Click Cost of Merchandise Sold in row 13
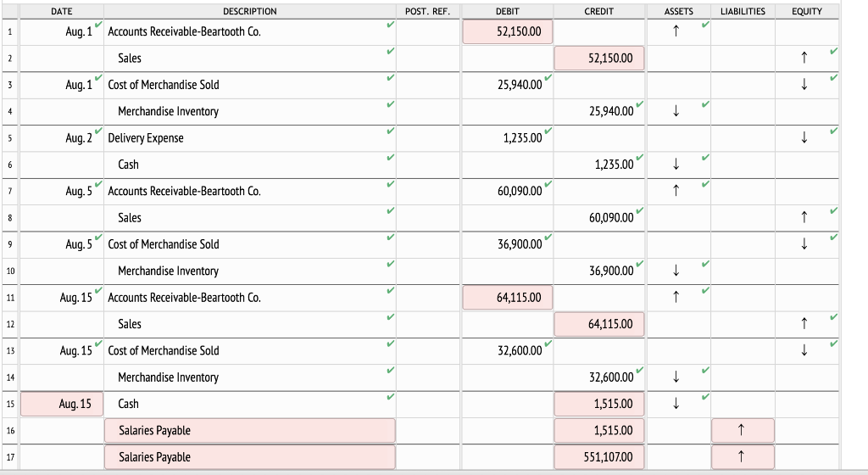Screen dimensions: 868x475 [x=164, y=350]
